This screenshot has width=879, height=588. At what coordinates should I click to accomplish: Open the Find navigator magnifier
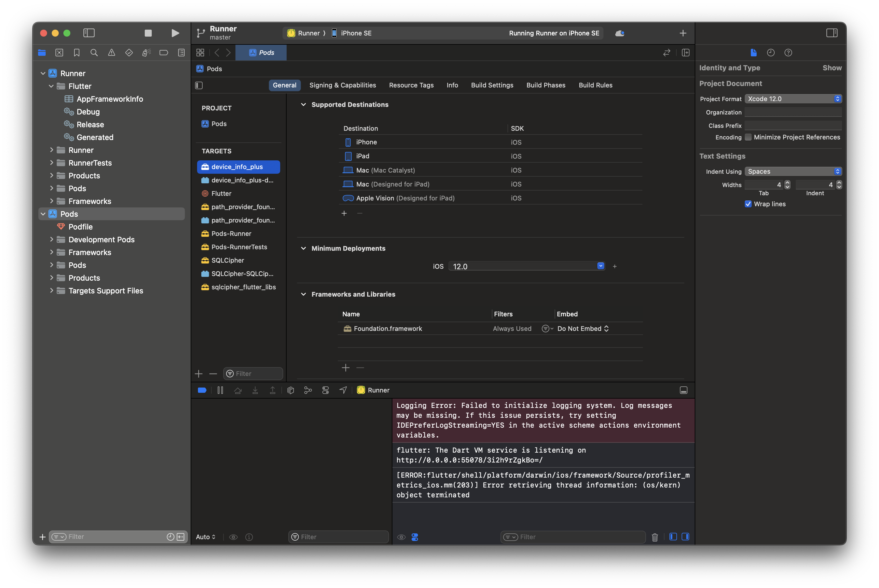(x=94, y=53)
